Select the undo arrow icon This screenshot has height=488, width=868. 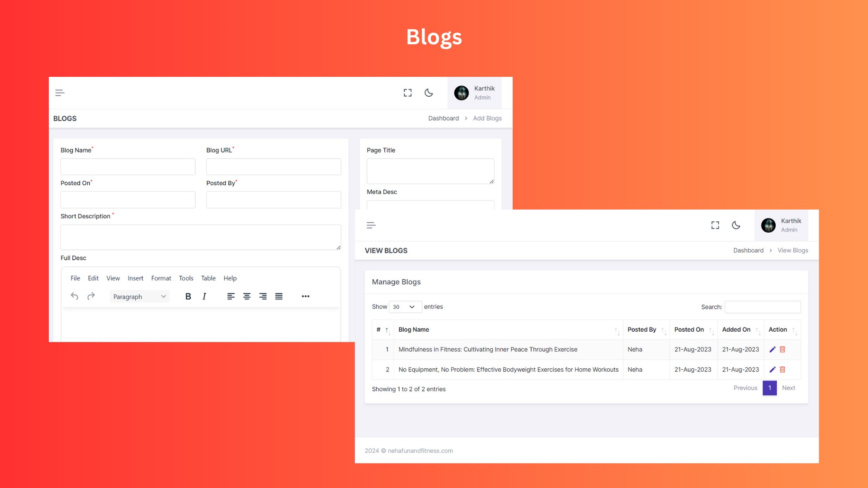coord(74,296)
